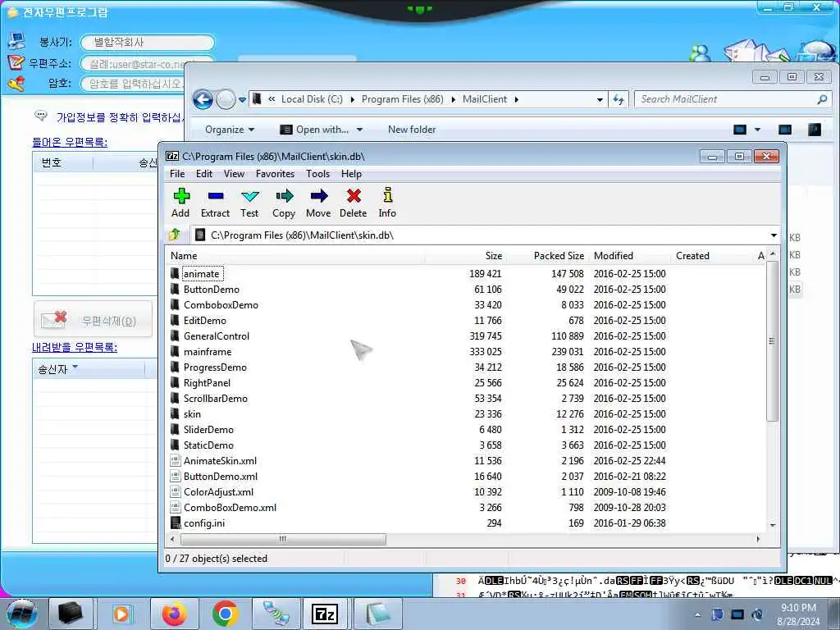Viewport: 840px width, 630px height.
Task: Select the AnimateSkin.xml file
Action: (x=220, y=461)
